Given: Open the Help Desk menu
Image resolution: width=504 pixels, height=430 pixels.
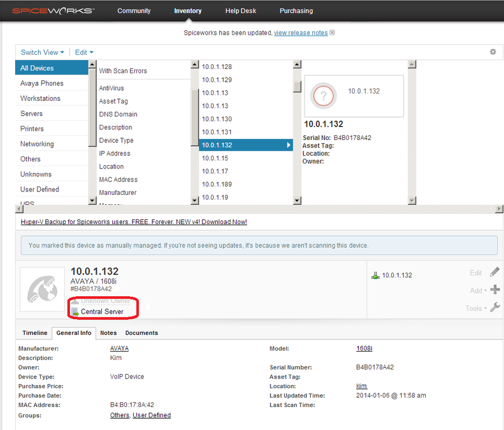Looking at the screenshot, I should (x=241, y=10).
